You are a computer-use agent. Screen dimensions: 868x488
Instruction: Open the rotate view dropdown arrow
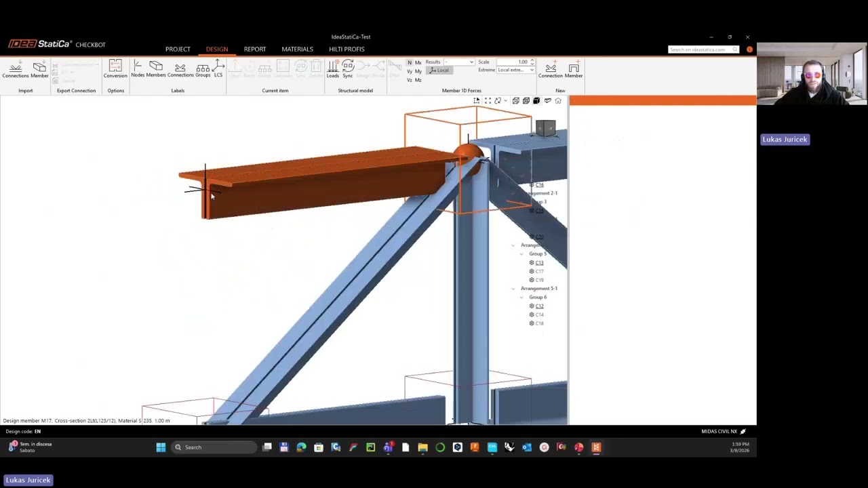click(505, 101)
